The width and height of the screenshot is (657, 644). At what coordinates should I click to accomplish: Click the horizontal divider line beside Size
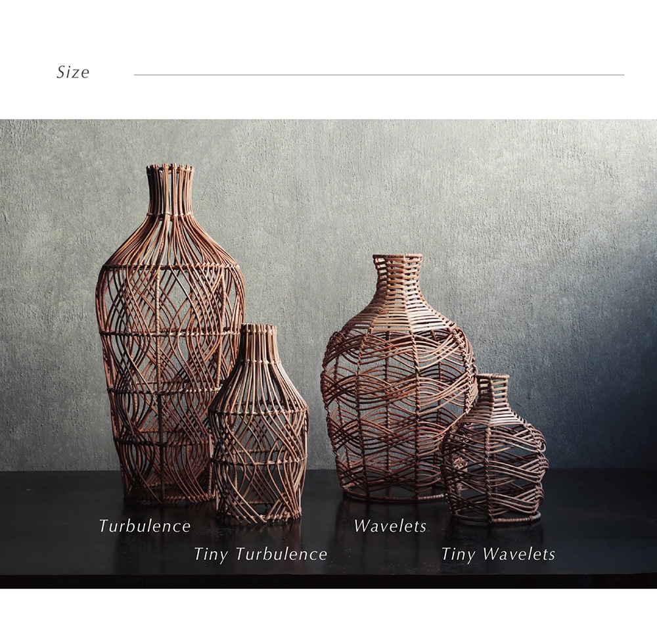coord(379,75)
